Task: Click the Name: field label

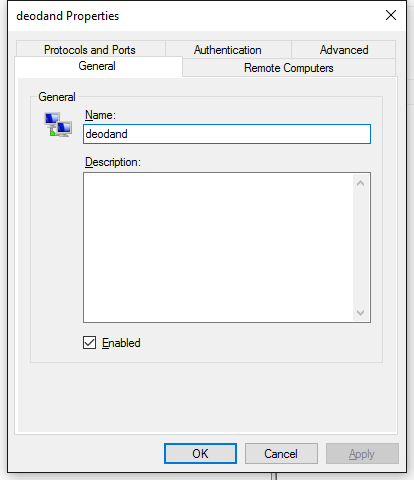Action: click(100, 115)
